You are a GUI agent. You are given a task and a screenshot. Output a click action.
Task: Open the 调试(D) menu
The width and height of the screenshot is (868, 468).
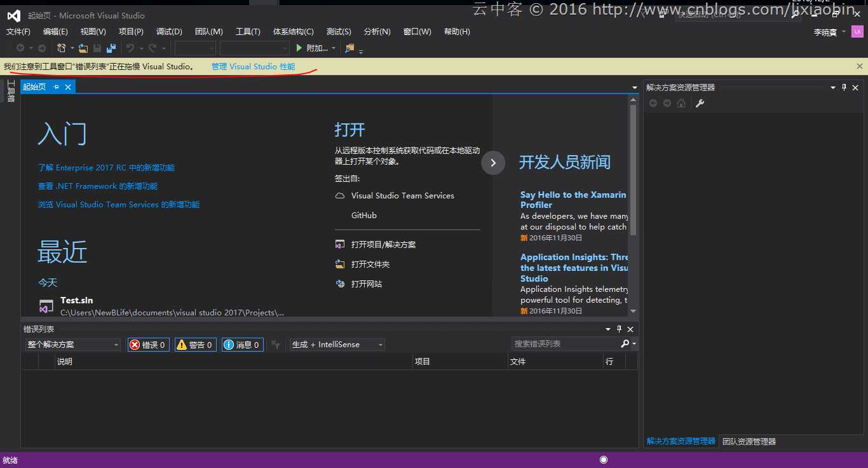[169, 32]
